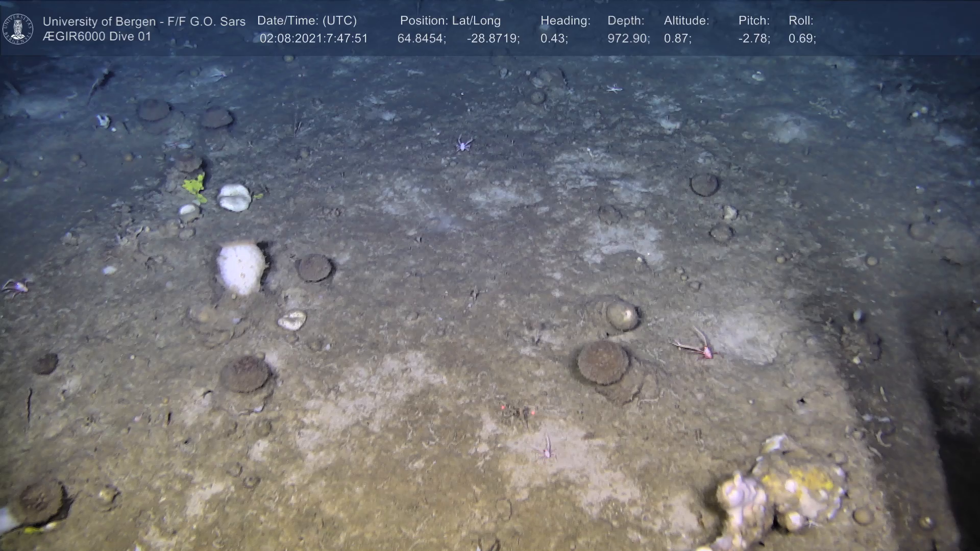The image size is (980, 551).
Task: Click the Position Lat/Long label
Action: pyautogui.click(x=450, y=21)
